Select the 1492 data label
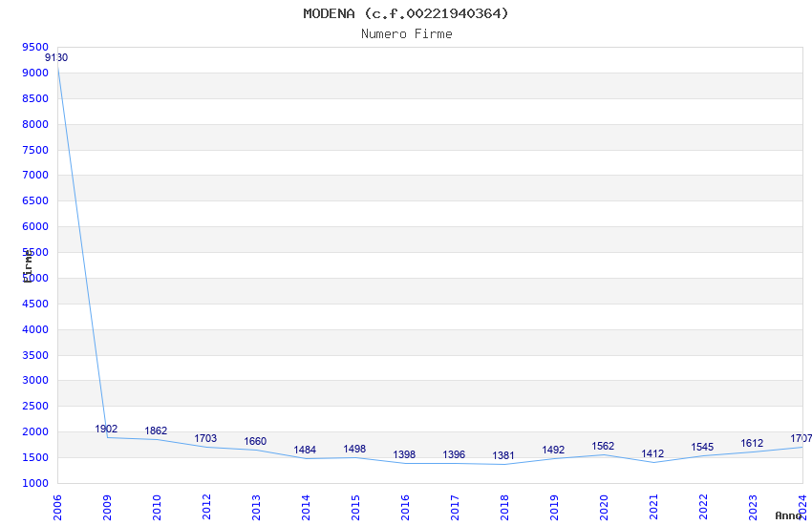Screen dimensions: 812x525 point(553,450)
